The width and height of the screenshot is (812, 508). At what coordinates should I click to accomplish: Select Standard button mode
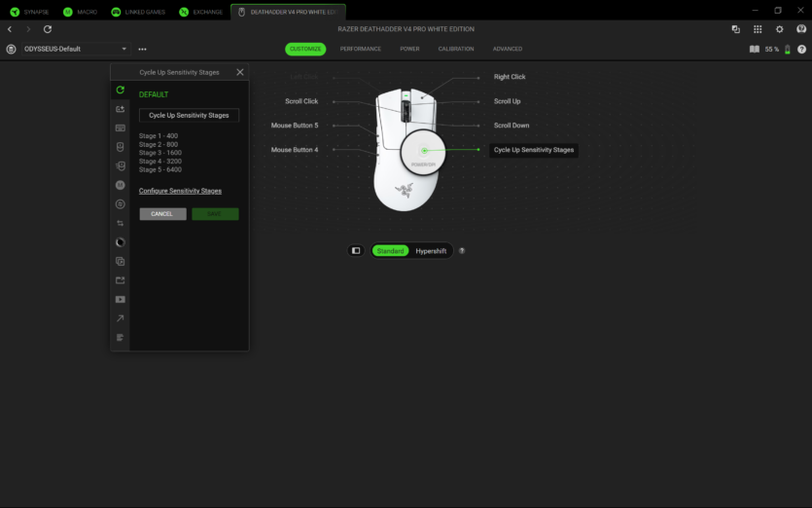(390, 251)
